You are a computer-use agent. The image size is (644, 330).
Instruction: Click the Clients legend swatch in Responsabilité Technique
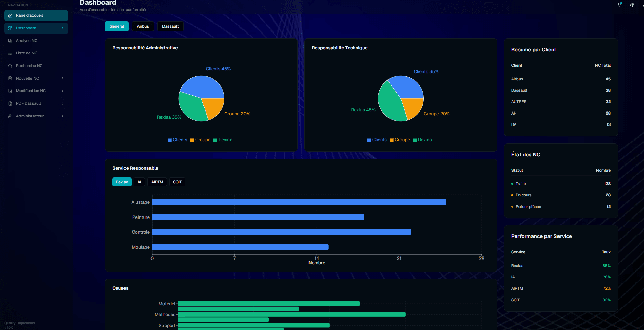(x=369, y=140)
